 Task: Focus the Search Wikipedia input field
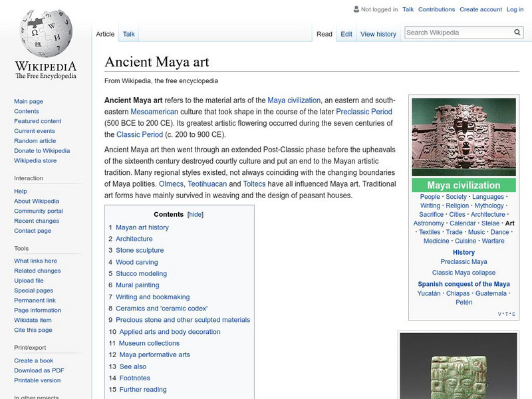click(459, 33)
